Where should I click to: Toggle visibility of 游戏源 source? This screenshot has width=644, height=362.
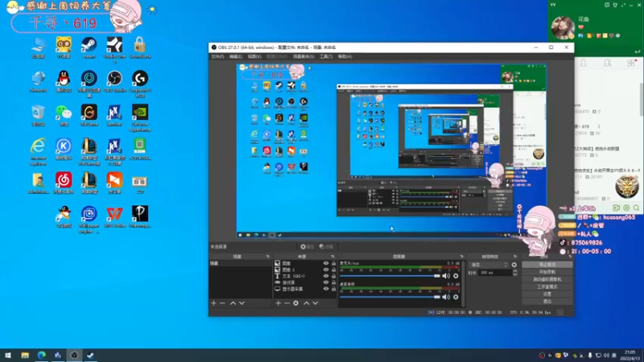(x=326, y=282)
